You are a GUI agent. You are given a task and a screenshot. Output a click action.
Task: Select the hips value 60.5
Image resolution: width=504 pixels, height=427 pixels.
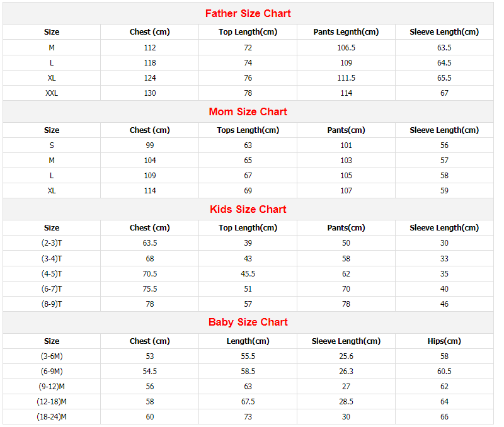[444, 372]
